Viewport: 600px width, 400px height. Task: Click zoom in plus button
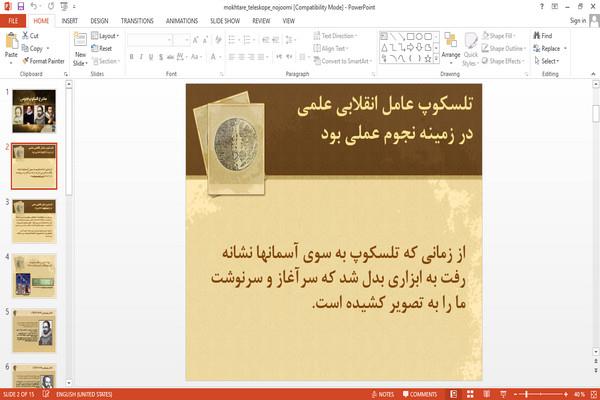566,394
